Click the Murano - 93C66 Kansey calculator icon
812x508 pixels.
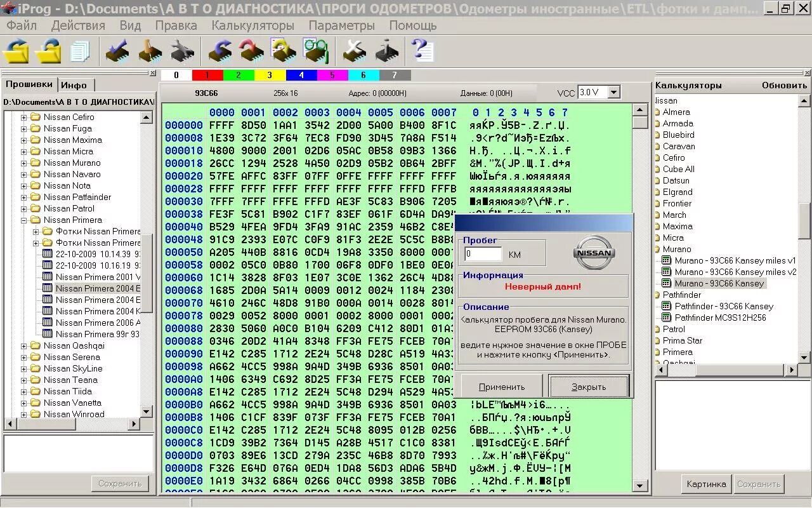(666, 283)
